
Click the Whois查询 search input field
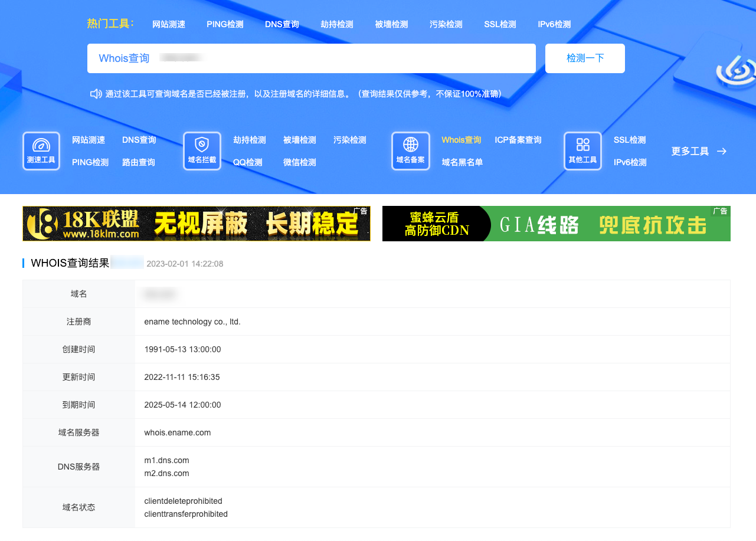pyautogui.click(x=342, y=58)
